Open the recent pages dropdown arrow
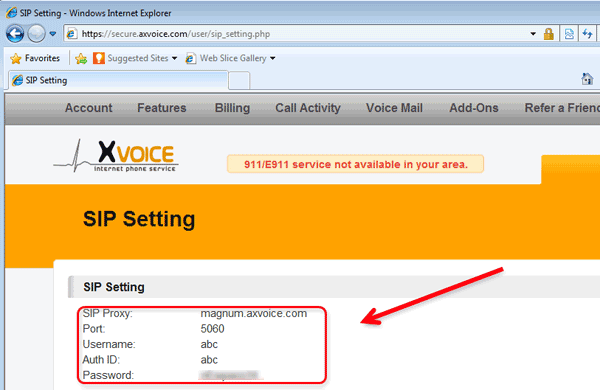Image resolution: width=600 pixels, height=390 pixels. coord(53,34)
